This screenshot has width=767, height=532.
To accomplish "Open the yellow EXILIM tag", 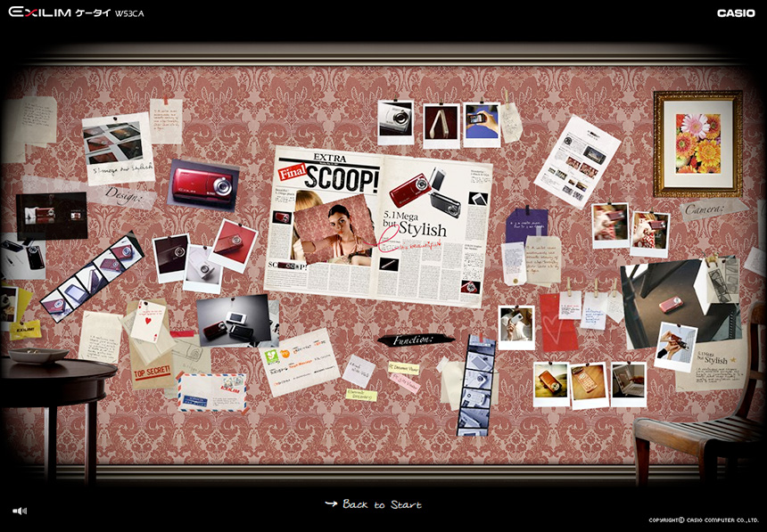I will coord(26,330).
